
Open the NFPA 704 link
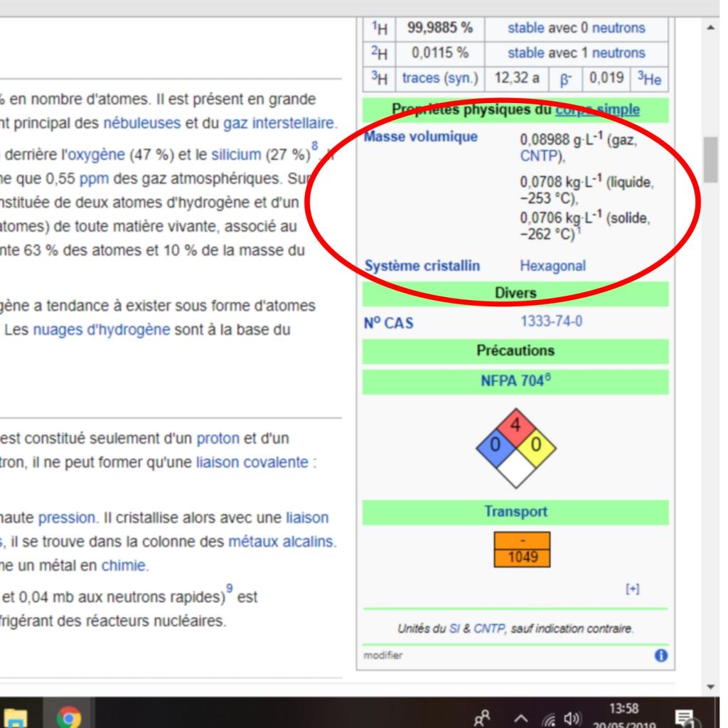[x=512, y=381]
